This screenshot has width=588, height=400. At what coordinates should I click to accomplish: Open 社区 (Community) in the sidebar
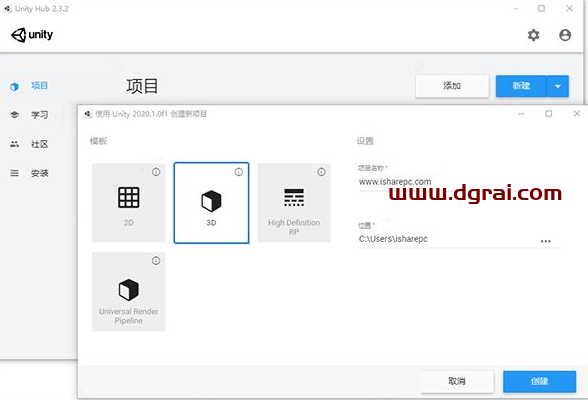click(x=39, y=144)
